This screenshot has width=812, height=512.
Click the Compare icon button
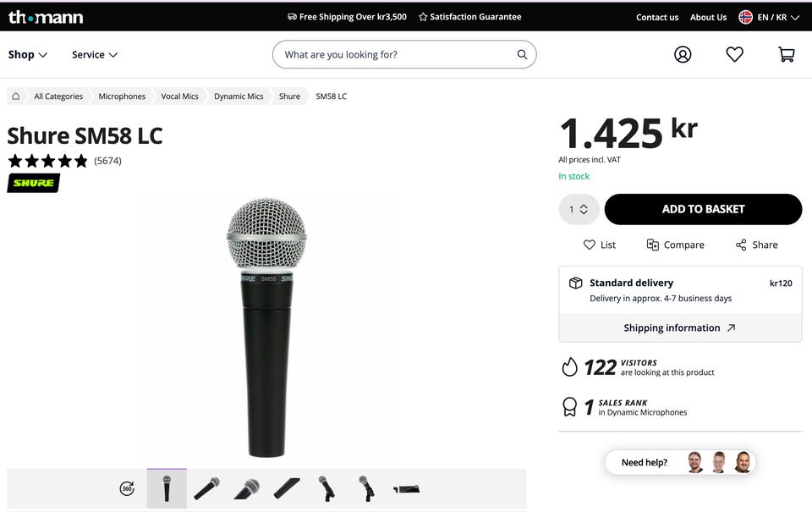coord(675,245)
